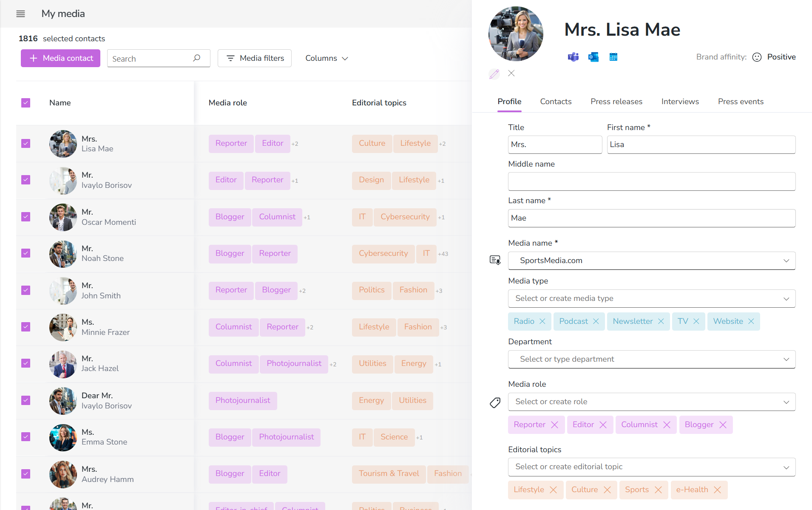Deselect the checkbox for Noah Stone
This screenshot has height=510, width=812.
26,253
